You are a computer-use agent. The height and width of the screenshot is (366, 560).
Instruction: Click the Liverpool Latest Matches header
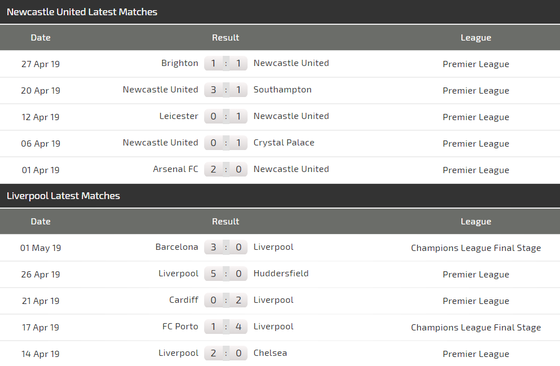click(x=63, y=196)
